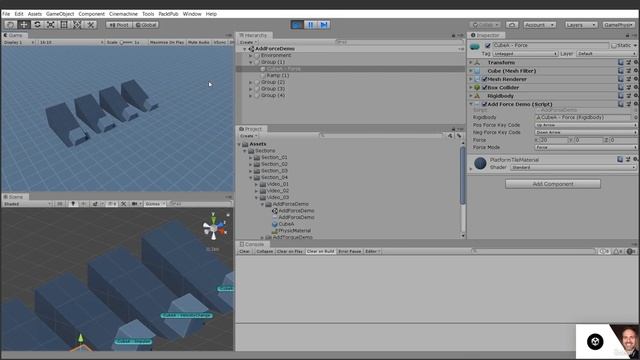Toggle Collapse in Console
Viewport: 640px width, 360px height.
click(264, 251)
